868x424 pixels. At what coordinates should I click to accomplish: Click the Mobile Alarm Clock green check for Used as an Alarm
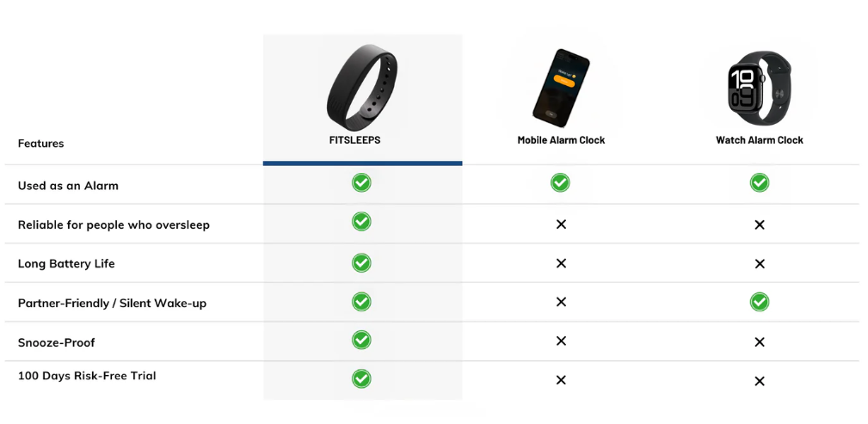pos(560,182)
